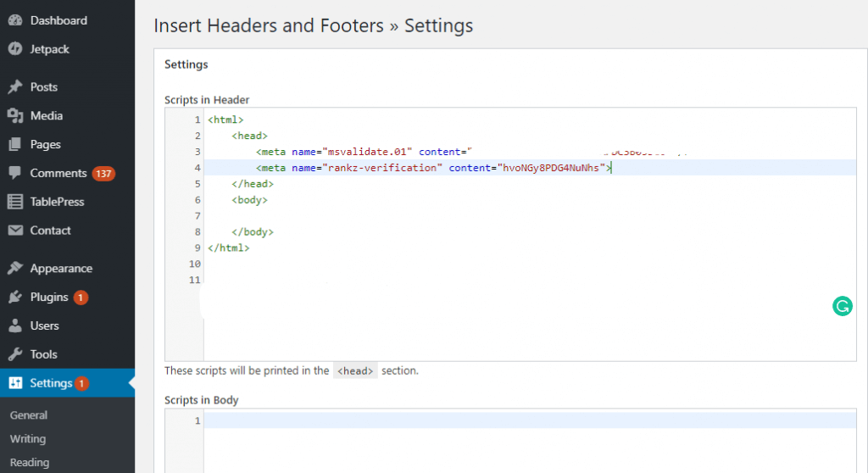Screen dimensions: 868x473
Task: Click the Contact envelope icon
Action: (x=14, y=231)
